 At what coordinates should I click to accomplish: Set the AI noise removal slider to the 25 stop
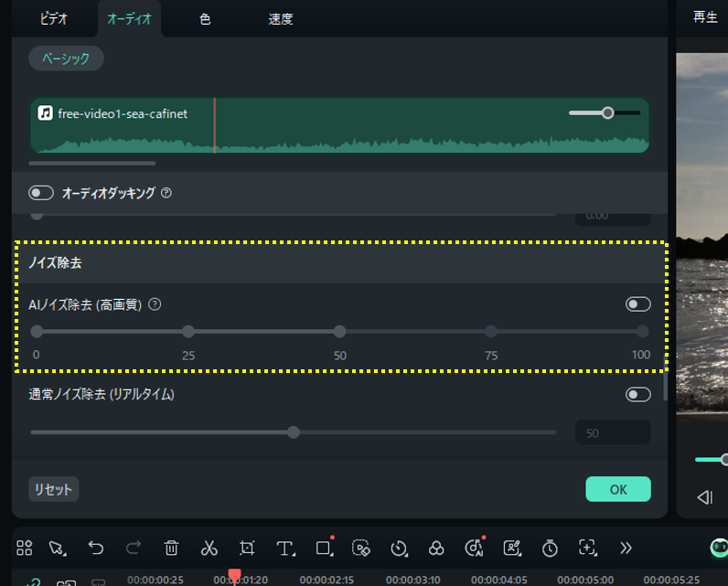click(x=188, y=331)
